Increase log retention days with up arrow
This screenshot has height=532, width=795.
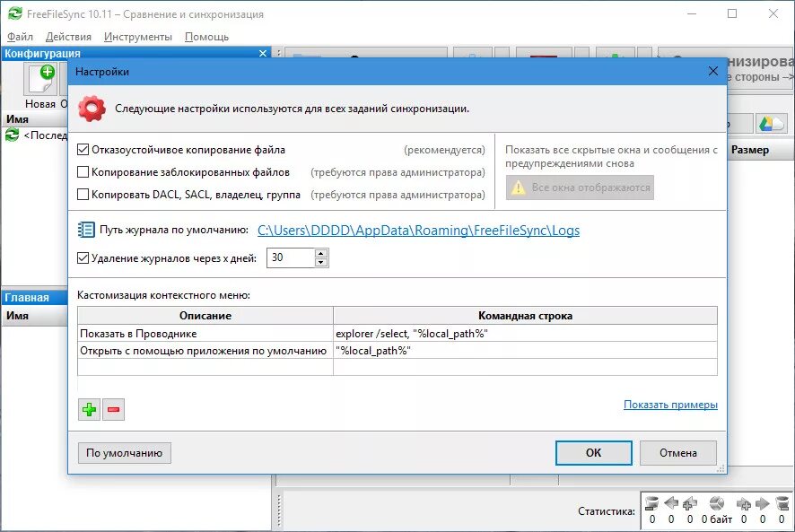(321, 253)
